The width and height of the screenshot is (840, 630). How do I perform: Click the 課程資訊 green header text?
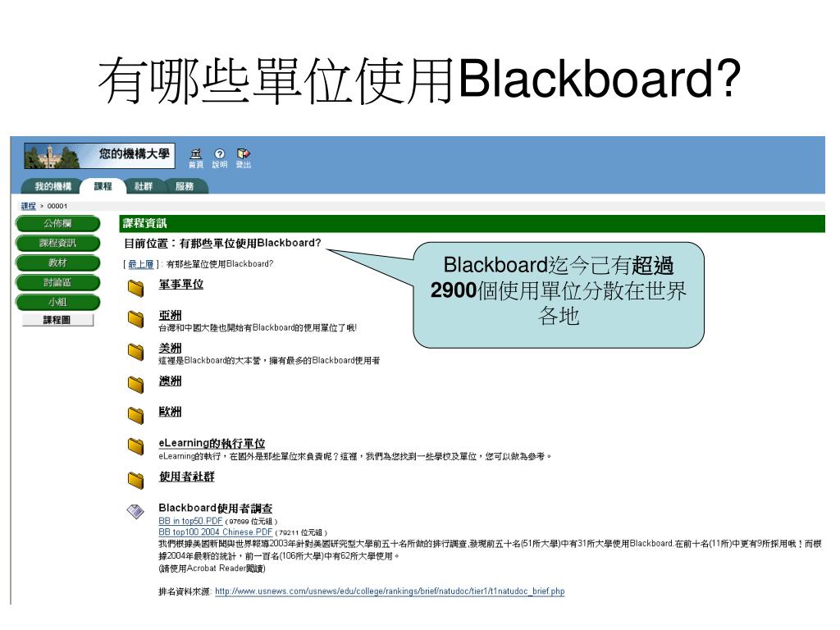144,223
